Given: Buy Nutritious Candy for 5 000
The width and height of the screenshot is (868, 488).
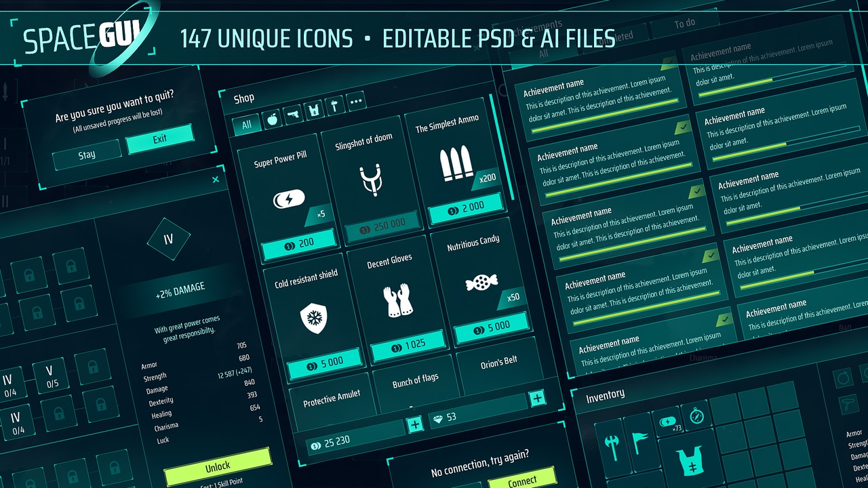Looking at the screenshot, I should (492, 327).
